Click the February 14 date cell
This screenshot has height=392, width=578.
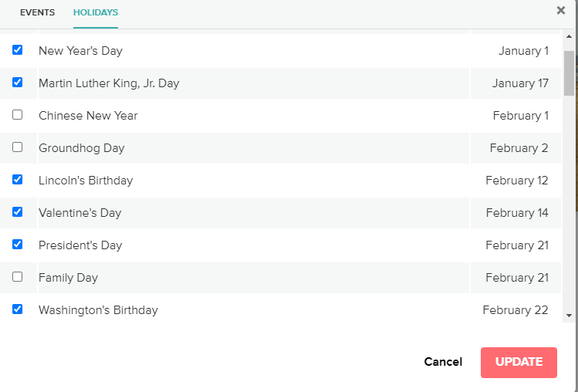coord(517,213)
